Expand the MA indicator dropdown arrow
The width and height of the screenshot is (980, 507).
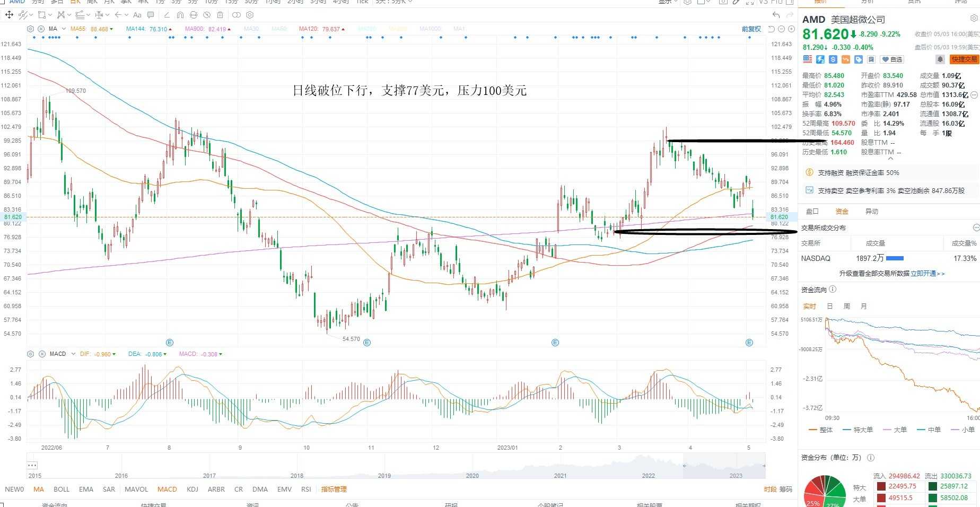(x=64, y=29)
